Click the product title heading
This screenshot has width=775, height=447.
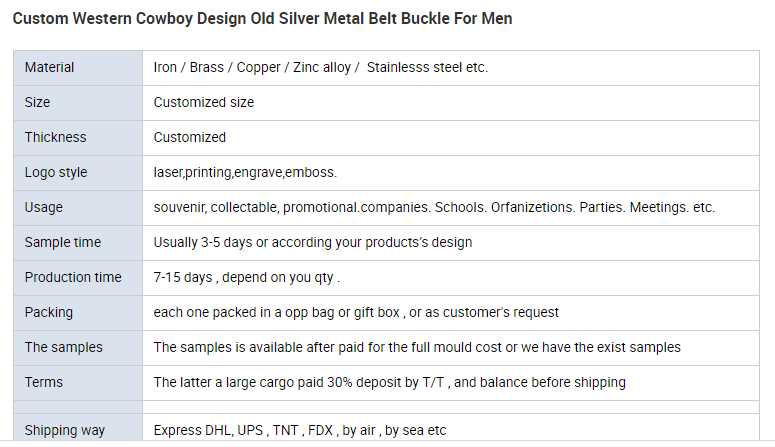[x=262, y=19]
